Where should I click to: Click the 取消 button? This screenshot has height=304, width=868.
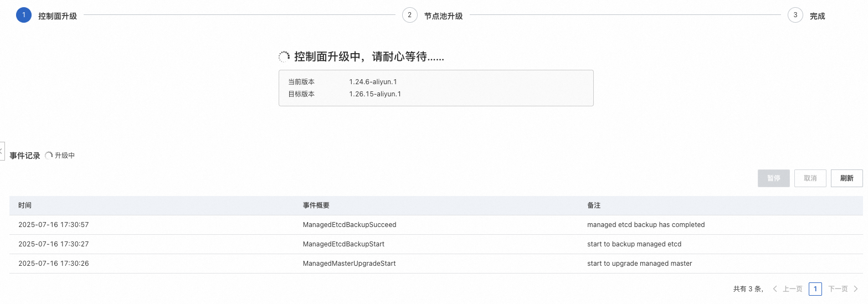pos(810,178)
